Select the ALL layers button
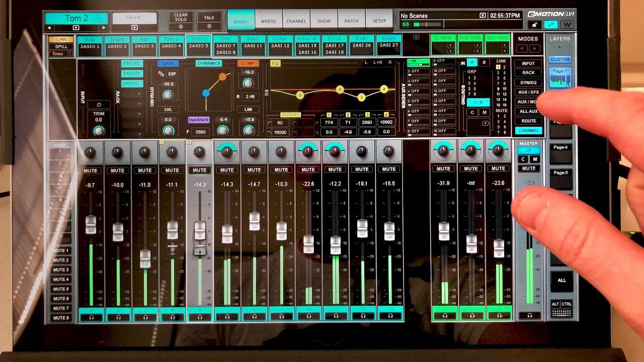Screen dimensions: 644x362 pos(561,281)
